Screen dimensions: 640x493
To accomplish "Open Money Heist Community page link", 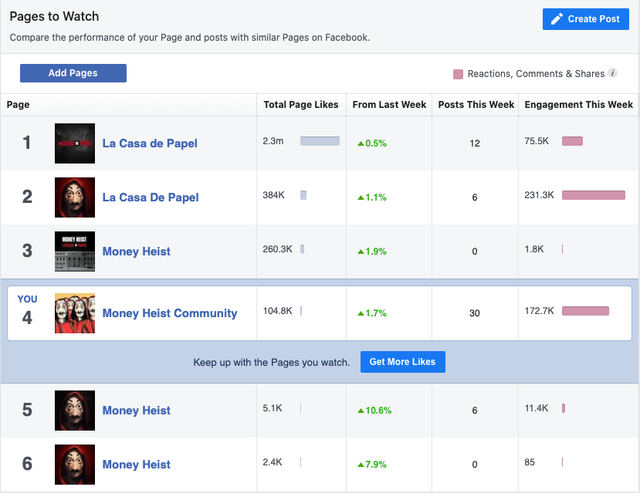I will point(169,313).
